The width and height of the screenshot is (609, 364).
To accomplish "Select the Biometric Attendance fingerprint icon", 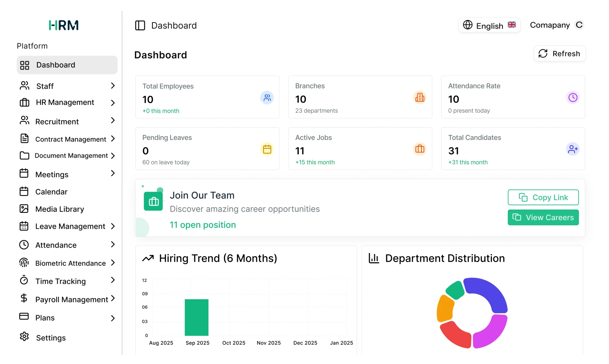I will point(24,263).
